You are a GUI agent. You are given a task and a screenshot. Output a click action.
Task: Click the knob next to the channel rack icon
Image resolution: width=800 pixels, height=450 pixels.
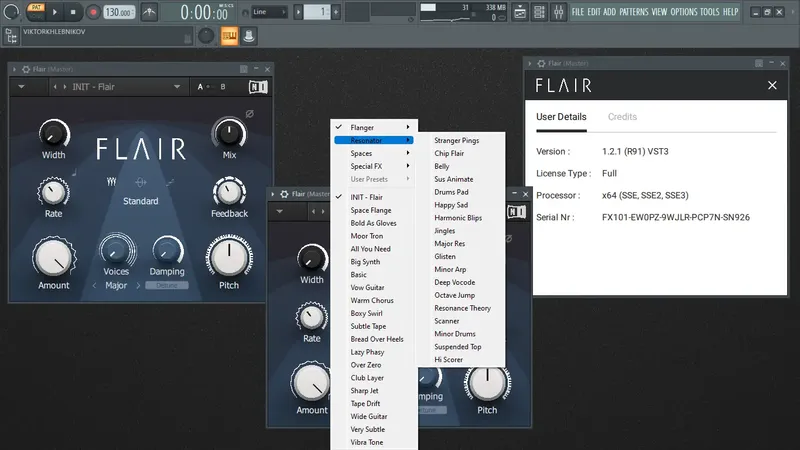(x=206, y=36)
